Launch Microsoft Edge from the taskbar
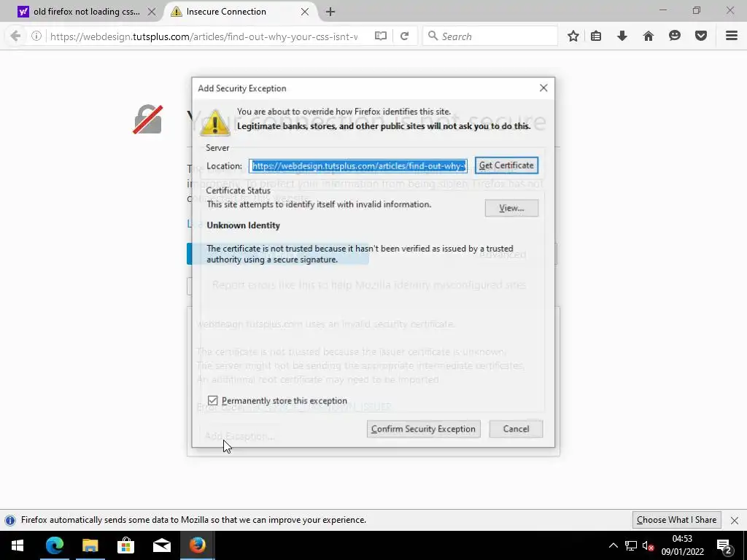The width and height of the screenshot is (747, 560). coord(54,545)
